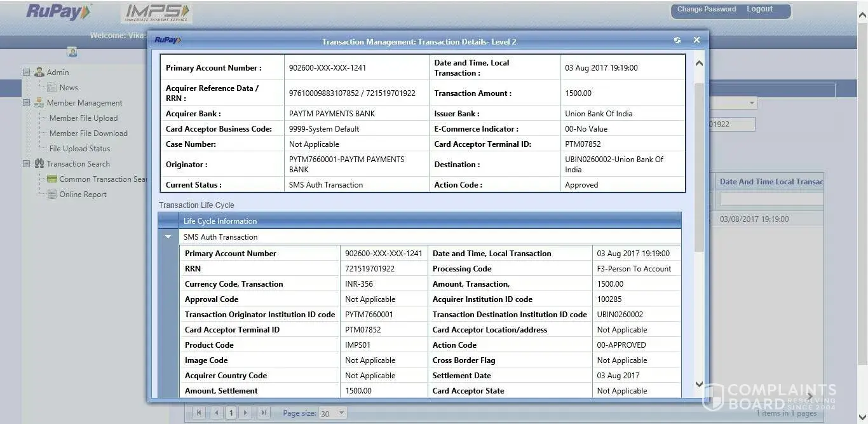This screenshot has width=868, height=424.
Task: Click the user profile icon above the tree
Action: [72, 52]
